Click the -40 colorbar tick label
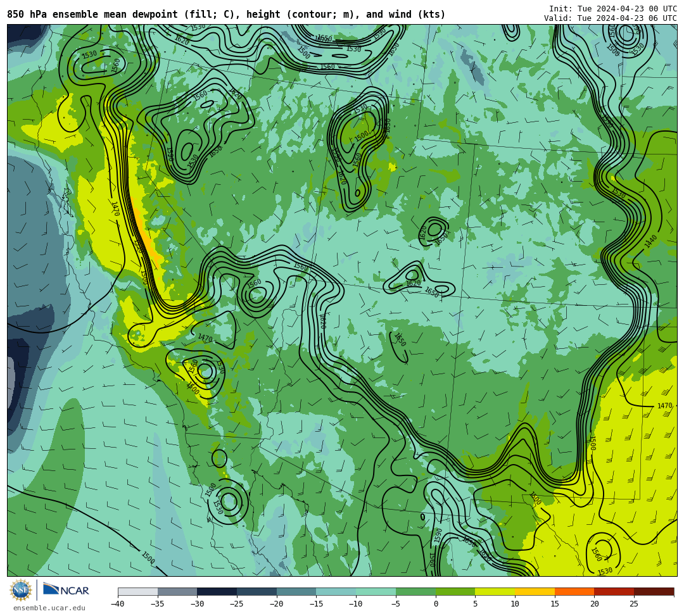 click(118, 604)
